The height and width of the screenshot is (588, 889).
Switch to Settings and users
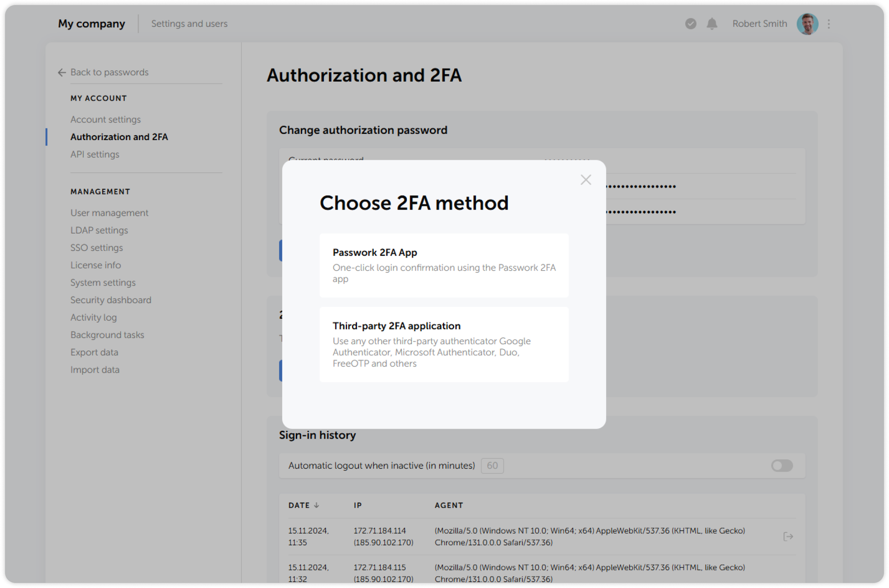[189, 23]
